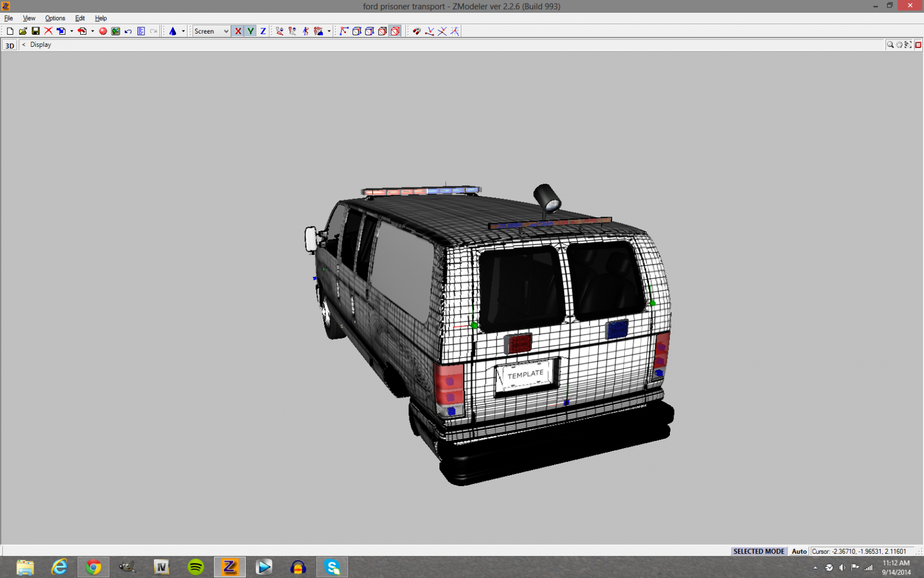Toggle the Z axis lock
The image size is (924, 578).
point(263,31)
